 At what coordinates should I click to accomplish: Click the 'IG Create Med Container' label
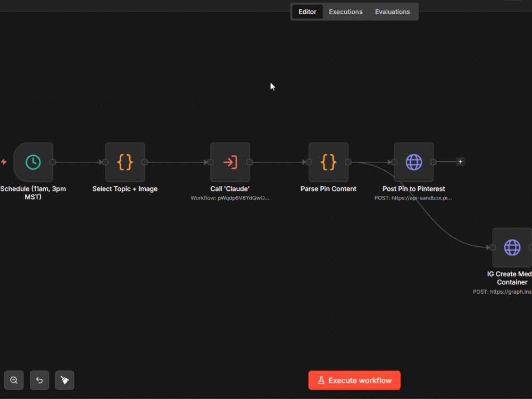click(x=509, y=278)
